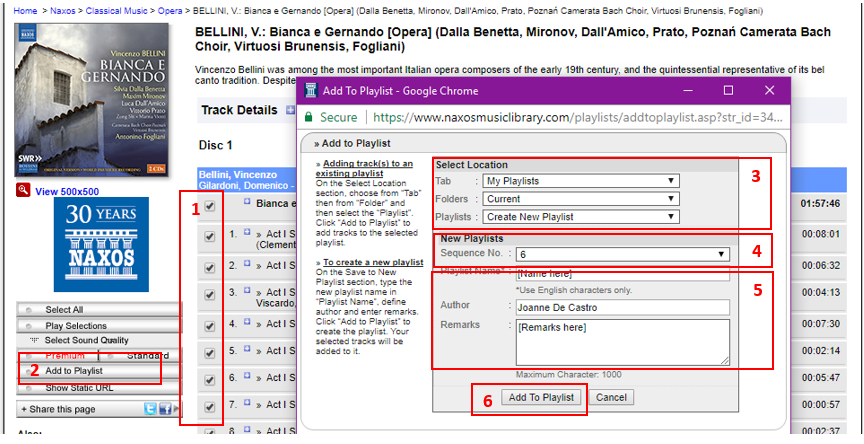Uncheck the checkbox for track 4
The height and width of the screenshot is (444, 864).
click(x=209, y=326)
